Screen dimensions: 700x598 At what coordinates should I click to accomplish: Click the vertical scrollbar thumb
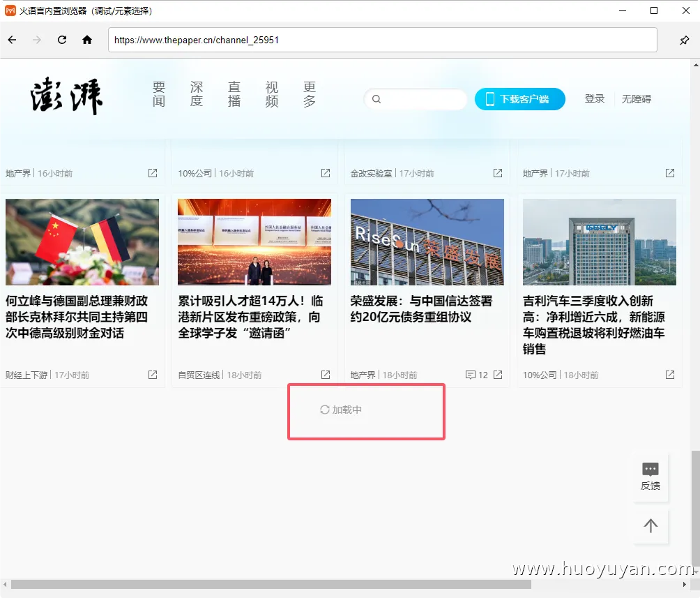[x=696, y=509]
